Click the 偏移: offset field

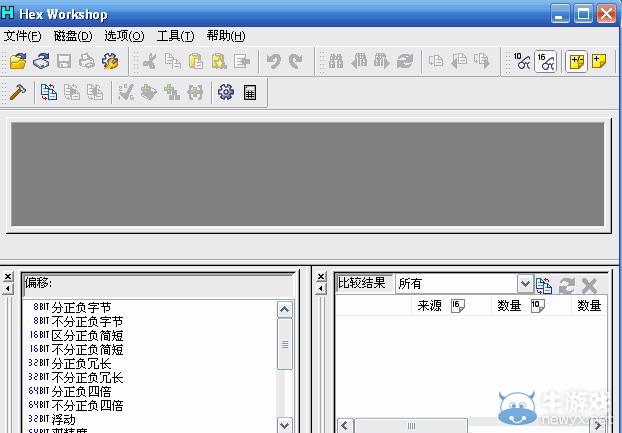(158, 285)
